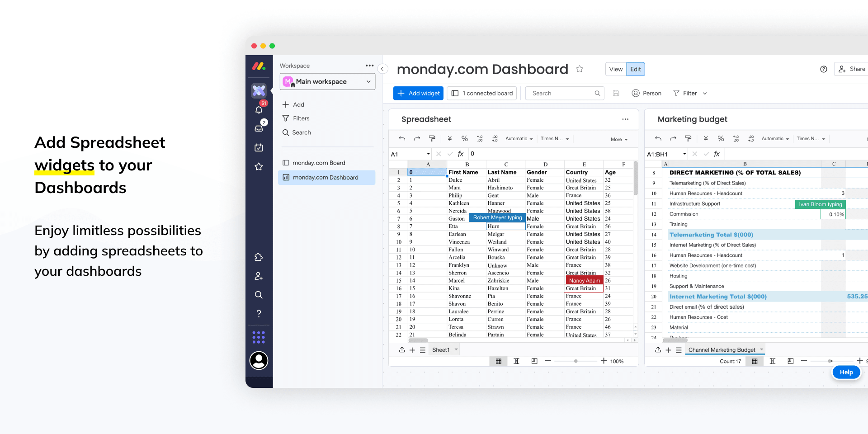This screenshot has height=434, width=868.
Task: Click the sidebar search magnifier icon
Action: [x=259, y=295]
